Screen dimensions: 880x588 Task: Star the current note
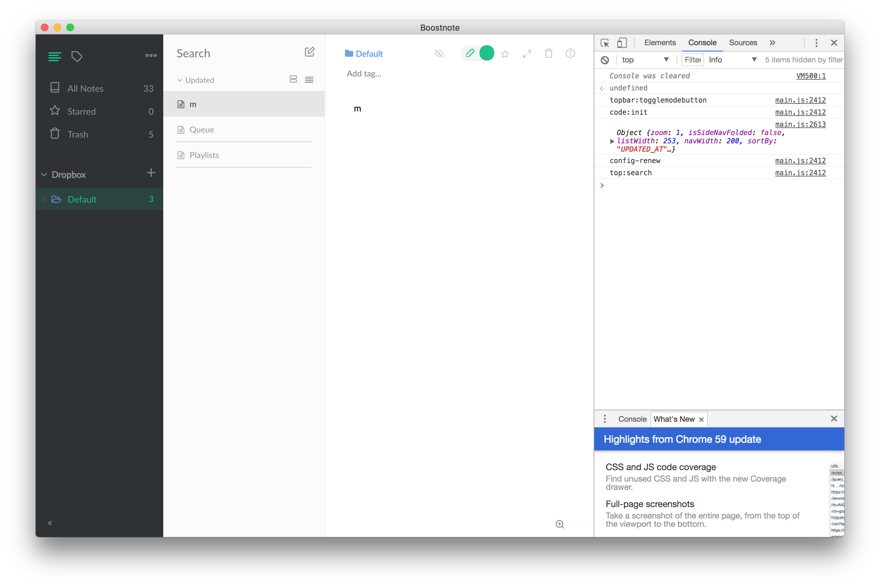click(x=505, y=54)
